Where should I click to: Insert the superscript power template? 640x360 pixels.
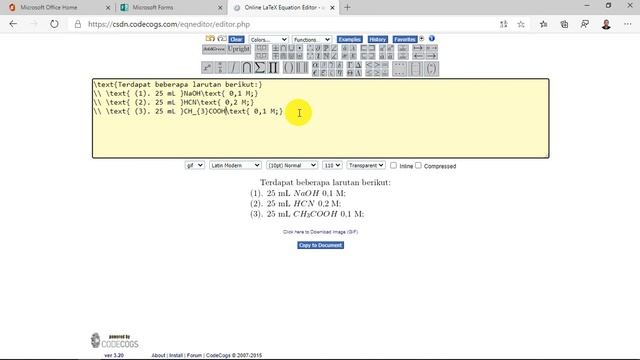(207, 67)
